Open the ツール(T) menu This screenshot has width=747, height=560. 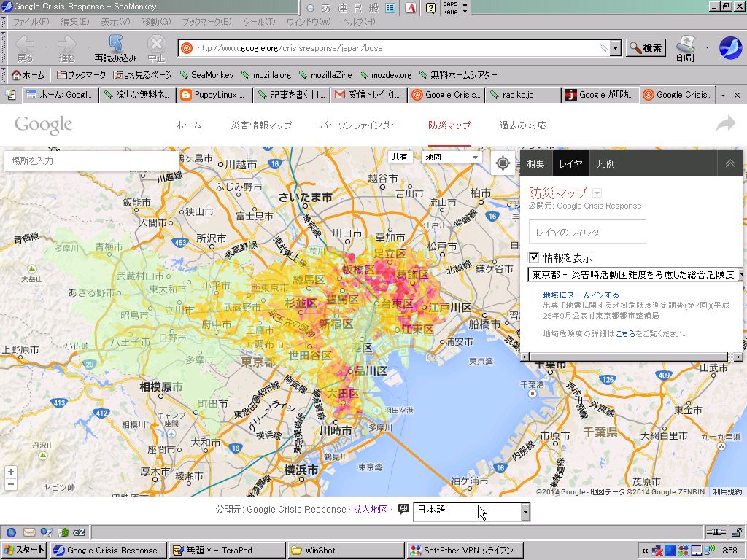click(259, 22)
